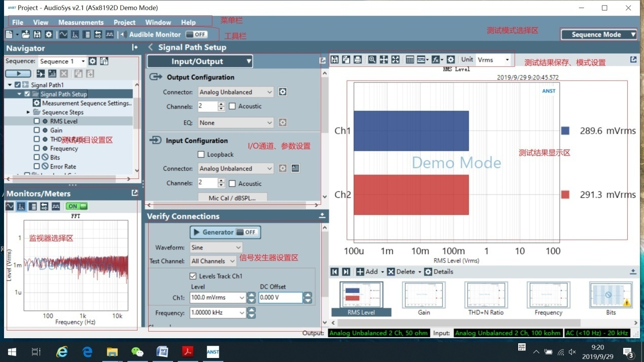644x362 pixels.
Task: Open WeChat from the Windows taskbar
Action: point(137,351)
